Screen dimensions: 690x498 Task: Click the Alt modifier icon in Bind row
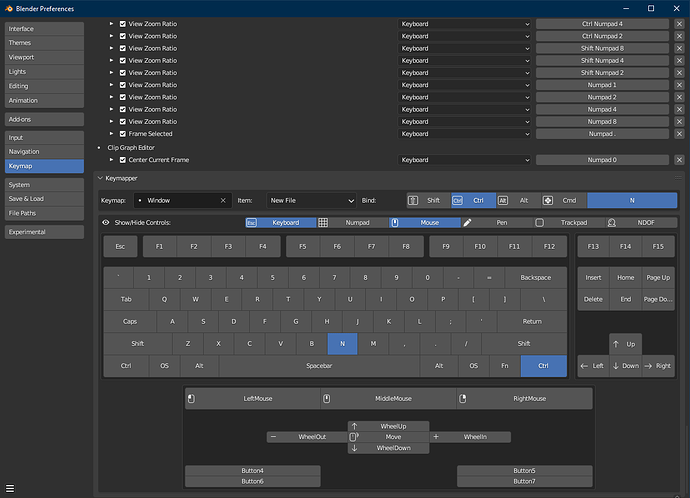(503, 201)
